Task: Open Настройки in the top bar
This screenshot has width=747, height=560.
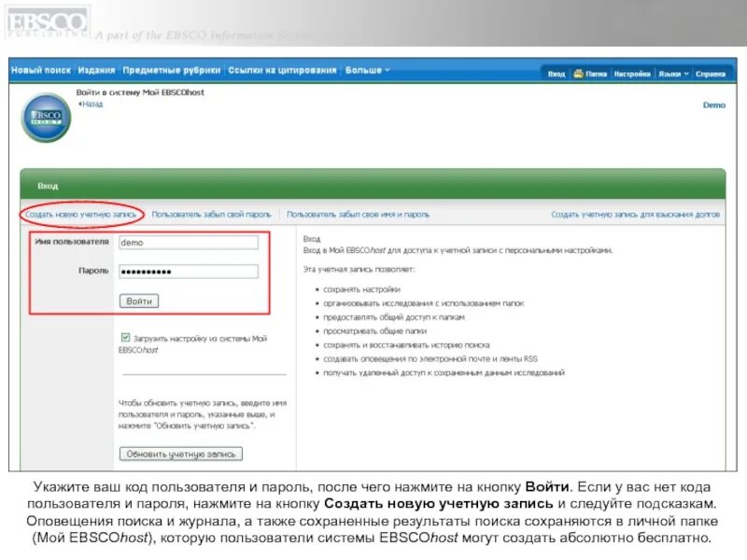Action: (632, 74)
